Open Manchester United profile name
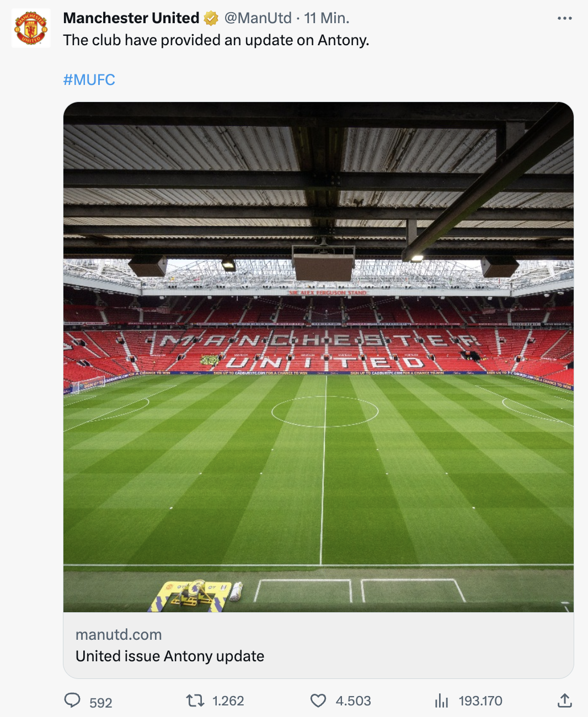 pyautogui.click(x=131, y=18)
